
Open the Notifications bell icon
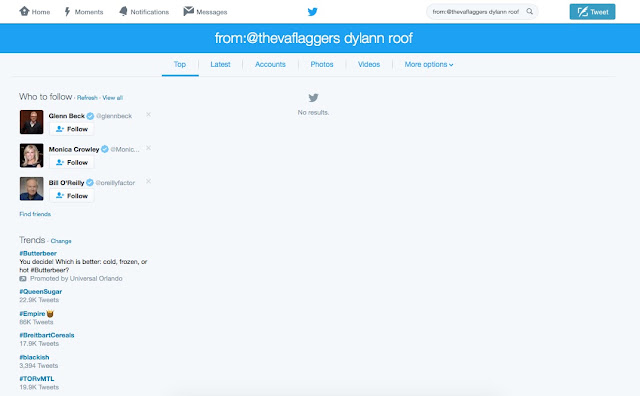click(123, 11)
